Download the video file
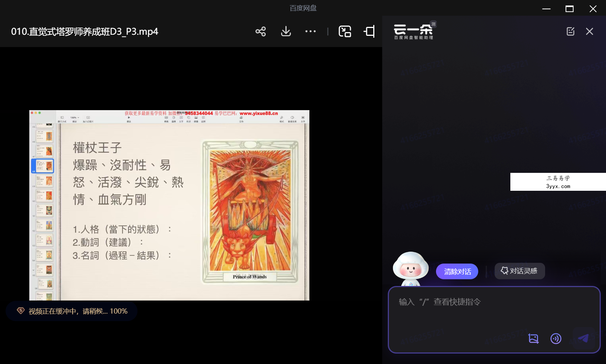The image size is (606, 364). click(286, 31)
